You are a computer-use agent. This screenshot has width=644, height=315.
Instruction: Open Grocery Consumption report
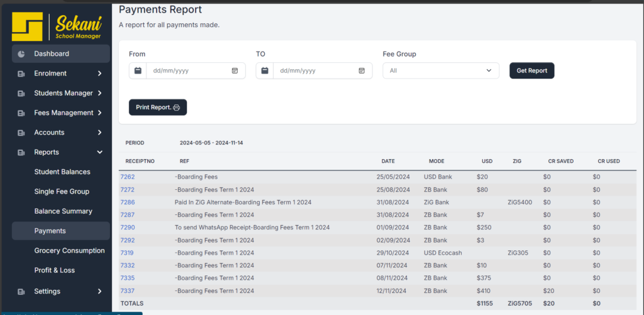point(69,250)
